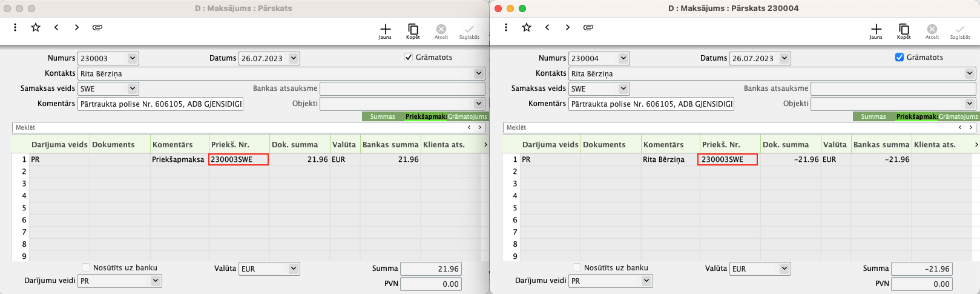Click PVN field in payment 230004 window
The width and height of the screenshot is (980, 294).
(922, 284)
